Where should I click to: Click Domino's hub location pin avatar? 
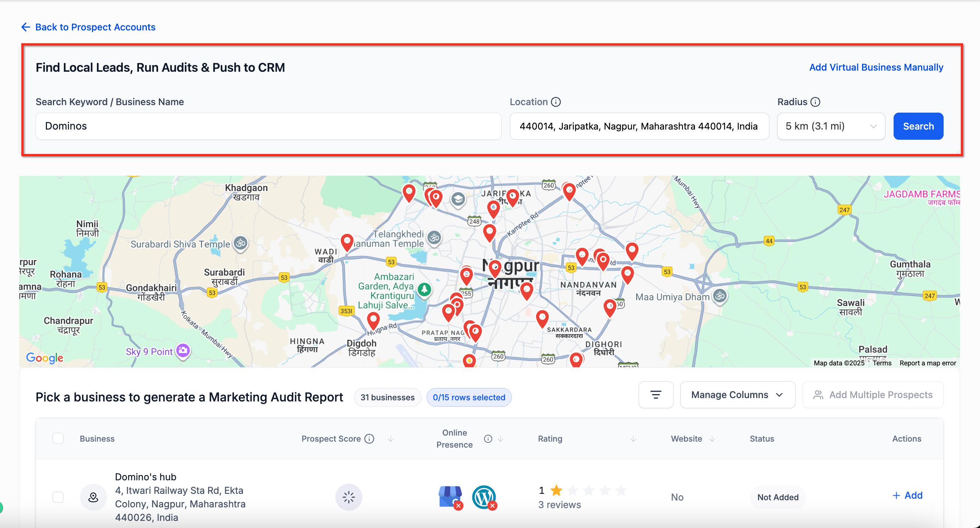pyautogui.click(x=93, y=497)
